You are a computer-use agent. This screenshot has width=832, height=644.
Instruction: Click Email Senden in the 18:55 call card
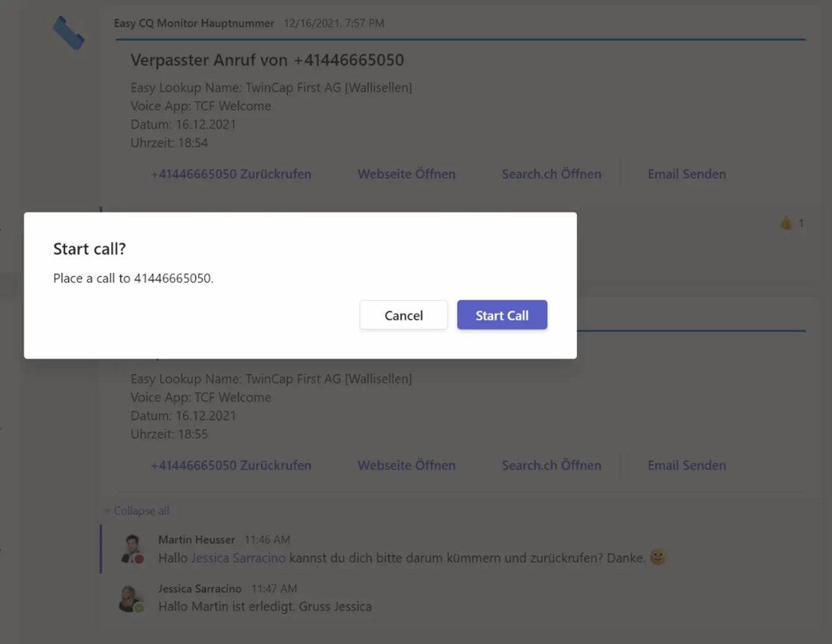[x=687, y=465]
